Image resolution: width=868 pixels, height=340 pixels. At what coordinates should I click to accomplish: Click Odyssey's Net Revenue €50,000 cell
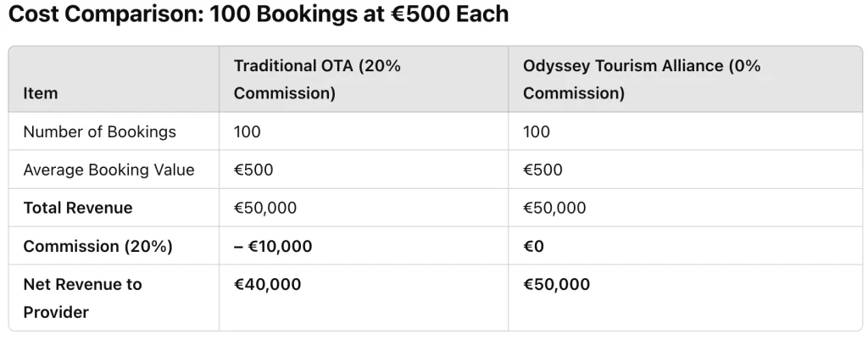[556, 285]
